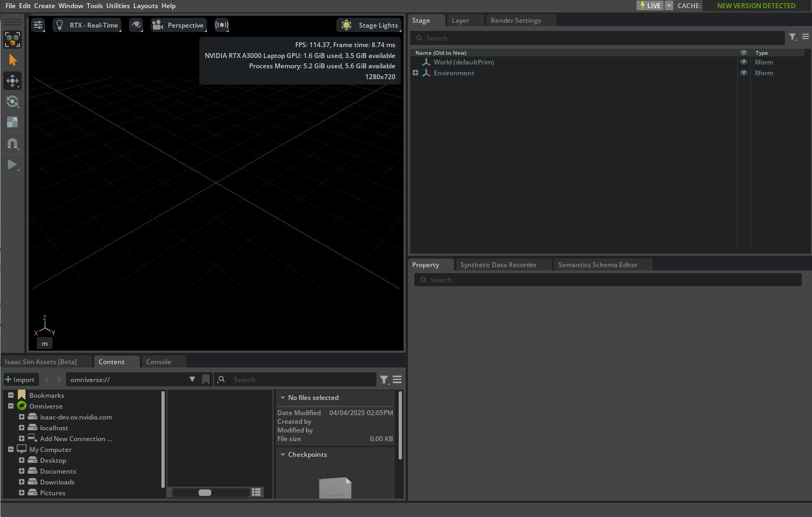812x517 pixels.
Task: Open the omniverse:// path dropdown arrow
Action: [192, 379]
